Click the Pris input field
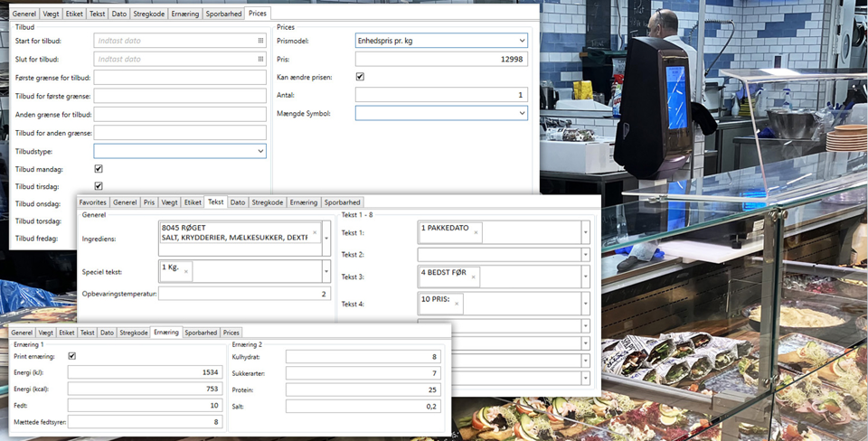The image size is (868, 441). [x=440, y=59]
